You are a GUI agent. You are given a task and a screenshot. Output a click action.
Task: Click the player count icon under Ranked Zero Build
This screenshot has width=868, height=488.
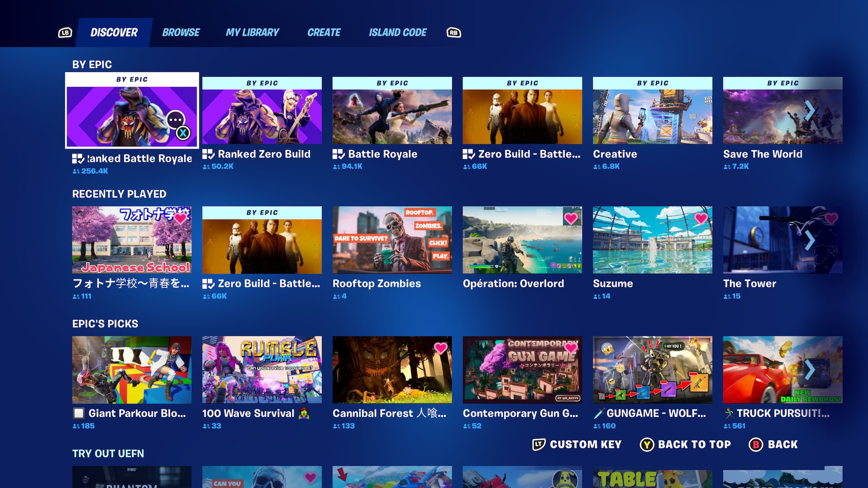tap(206, 167)
